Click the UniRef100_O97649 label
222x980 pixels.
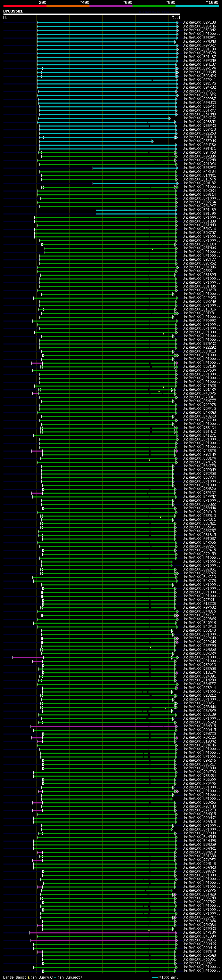(199, 951)
